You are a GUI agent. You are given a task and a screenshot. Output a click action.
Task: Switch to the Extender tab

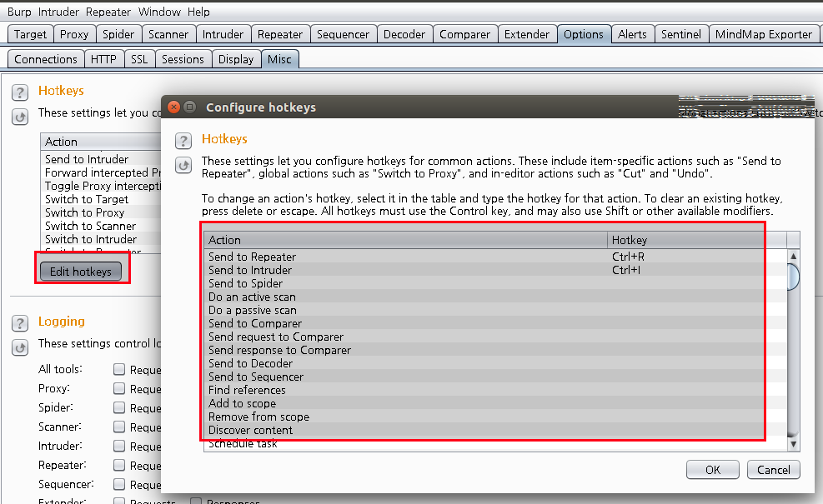point(526,34)
